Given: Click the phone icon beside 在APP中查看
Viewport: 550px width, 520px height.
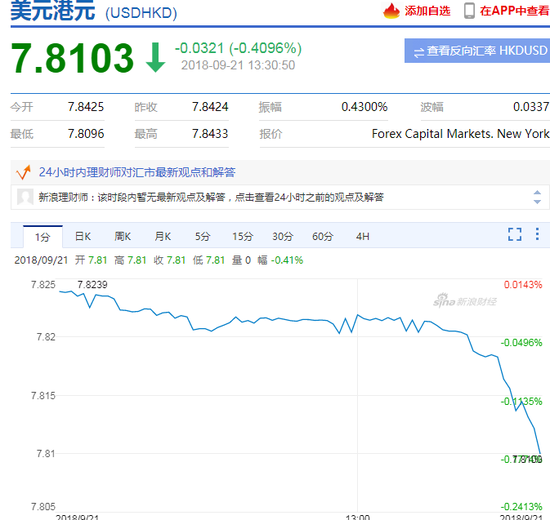Looking at the screenshot, I should tap(469, 11).
